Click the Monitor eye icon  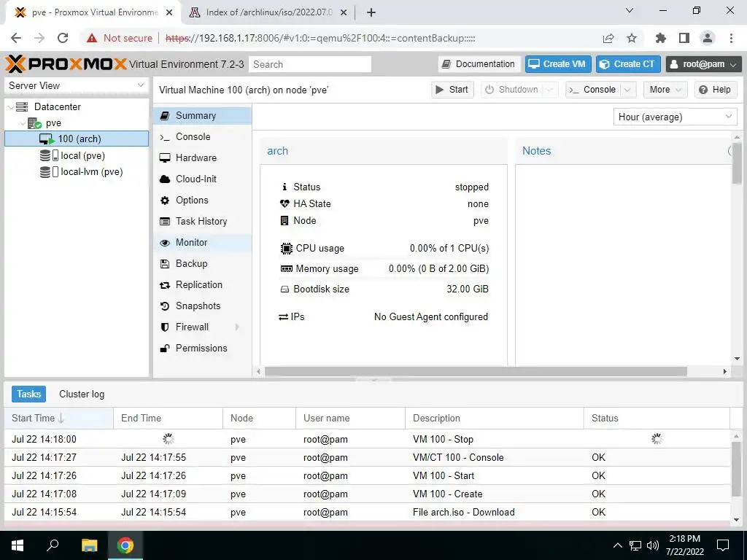point(165,242)
